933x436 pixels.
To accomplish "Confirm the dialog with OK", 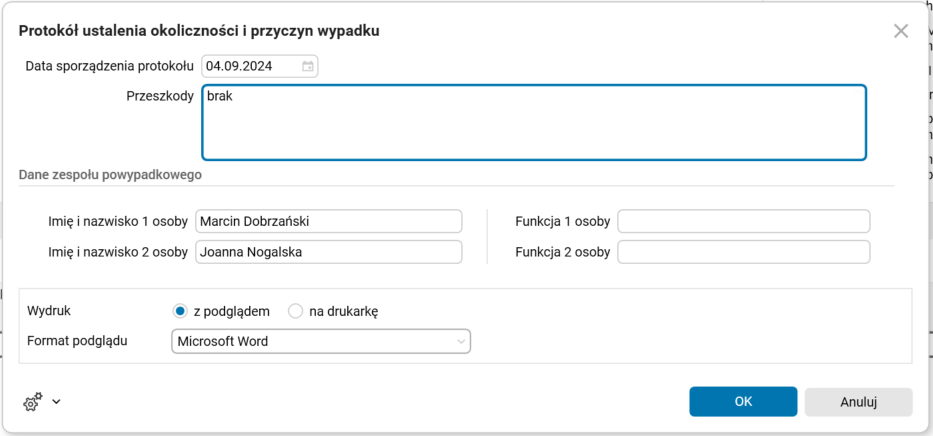I will click(743, 402).
